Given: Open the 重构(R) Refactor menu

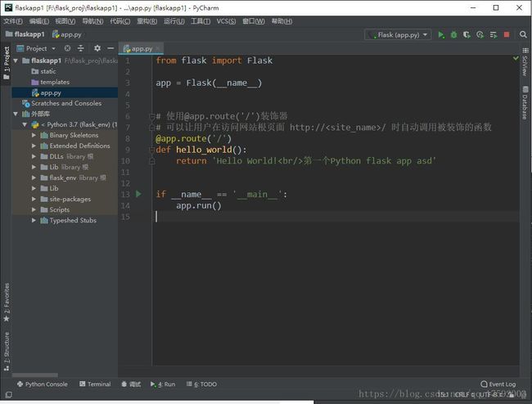Looking at the screenshot, I should click(147, 21).
